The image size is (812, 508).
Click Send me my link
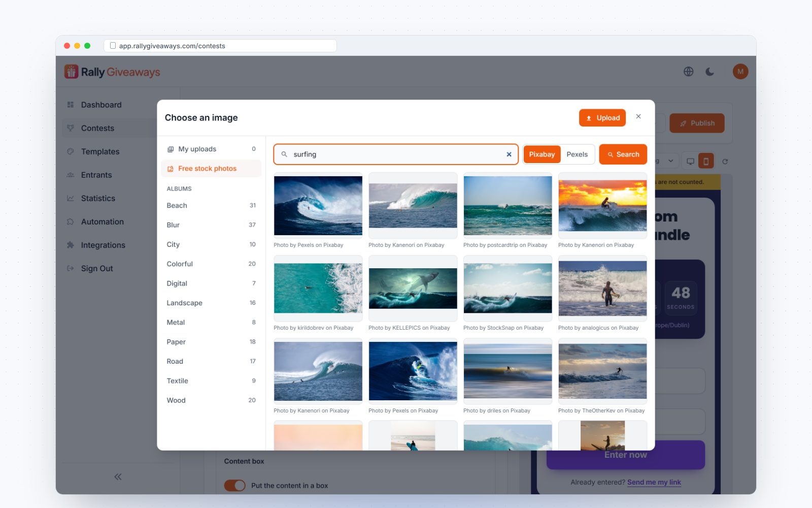(654, 482)
